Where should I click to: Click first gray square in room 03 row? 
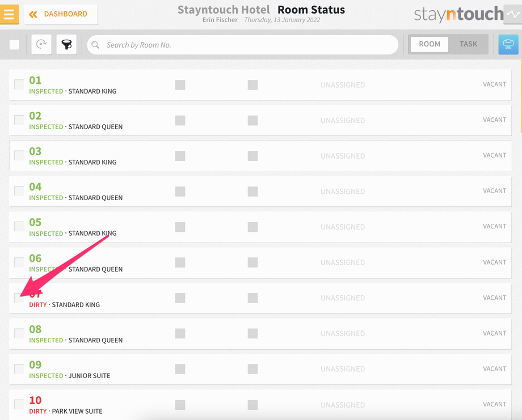click(180, 156)
